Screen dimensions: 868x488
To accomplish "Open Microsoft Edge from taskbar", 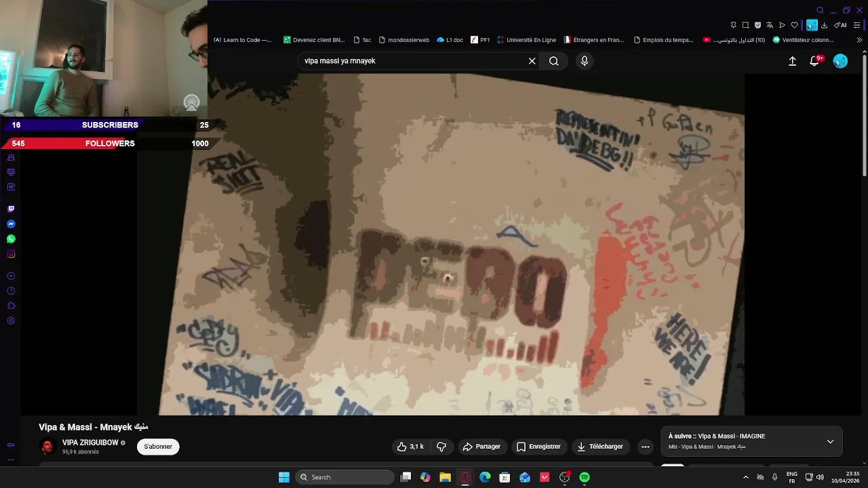I will (x=485, y=477).
